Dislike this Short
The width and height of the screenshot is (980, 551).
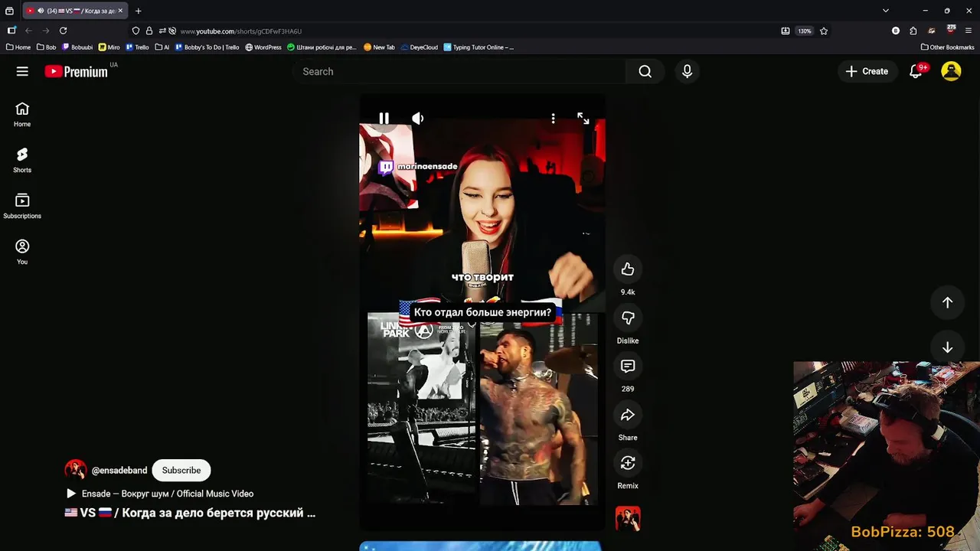628,318
